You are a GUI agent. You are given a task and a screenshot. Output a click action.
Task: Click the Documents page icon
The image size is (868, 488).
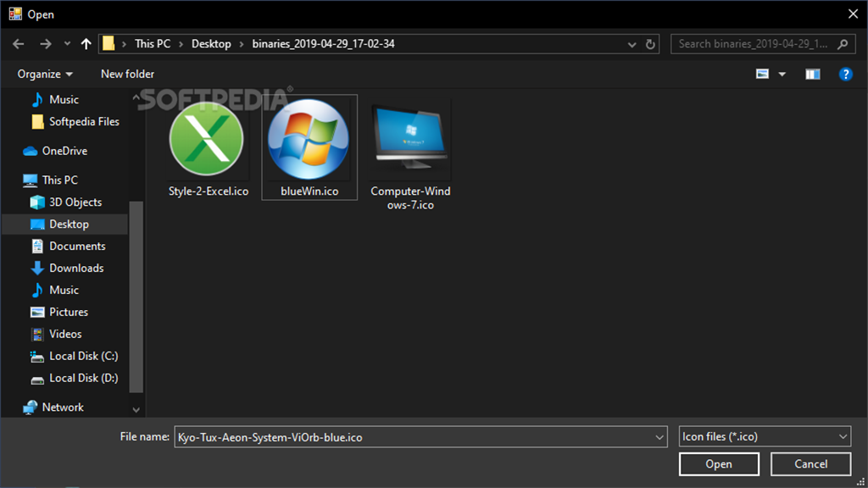(37, 247)
